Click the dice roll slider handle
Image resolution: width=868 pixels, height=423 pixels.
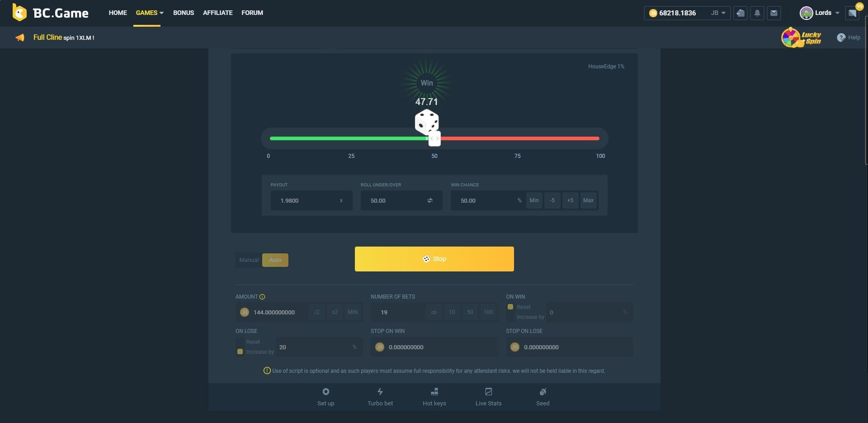click(434, 139)
